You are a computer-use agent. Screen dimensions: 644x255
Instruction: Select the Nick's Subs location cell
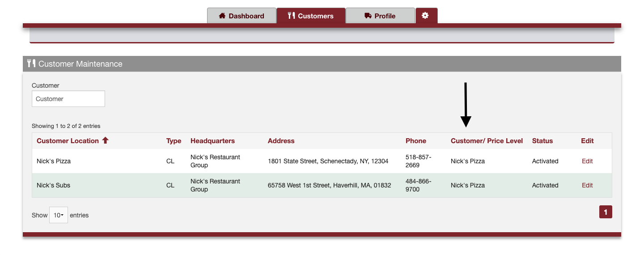[x=53, y=185]
